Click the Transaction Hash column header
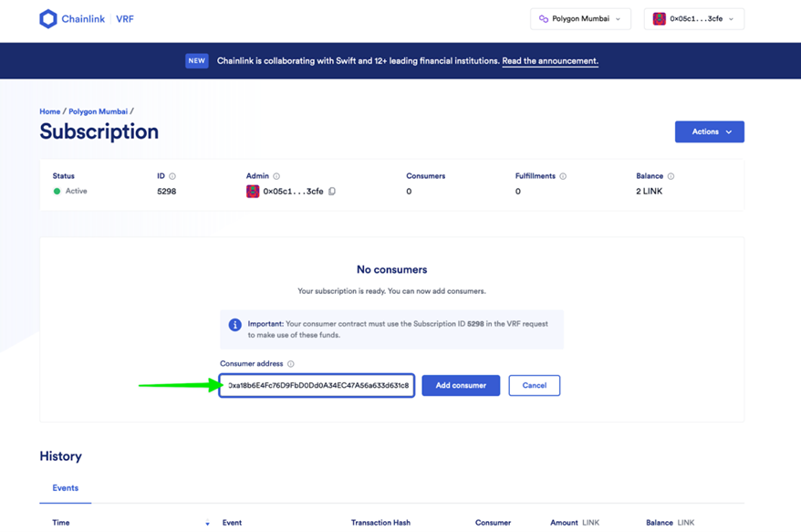Viewport: 801px width, 532px height. tap(380, 523)
